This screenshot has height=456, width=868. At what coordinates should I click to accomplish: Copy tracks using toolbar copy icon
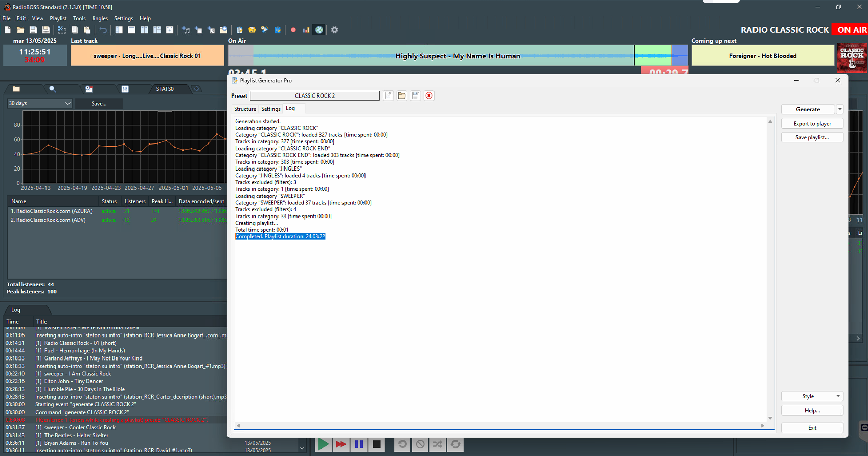[x=75, y=30]
